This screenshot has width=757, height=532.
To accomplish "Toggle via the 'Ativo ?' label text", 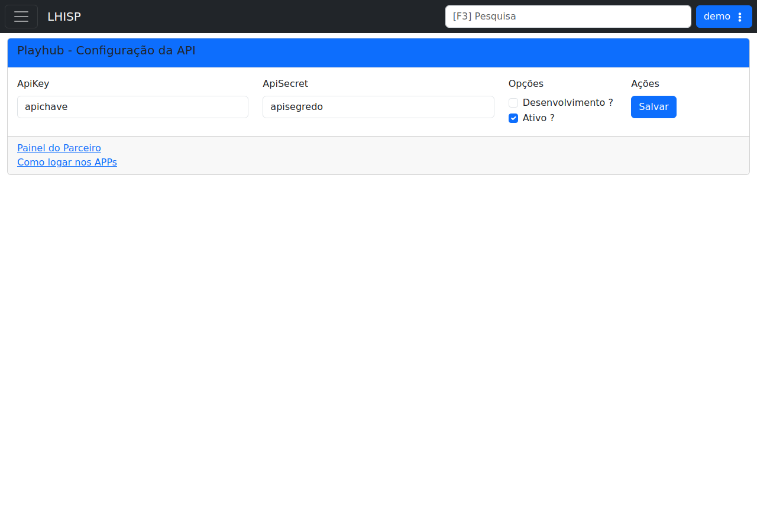I will [x=539, y=118].
